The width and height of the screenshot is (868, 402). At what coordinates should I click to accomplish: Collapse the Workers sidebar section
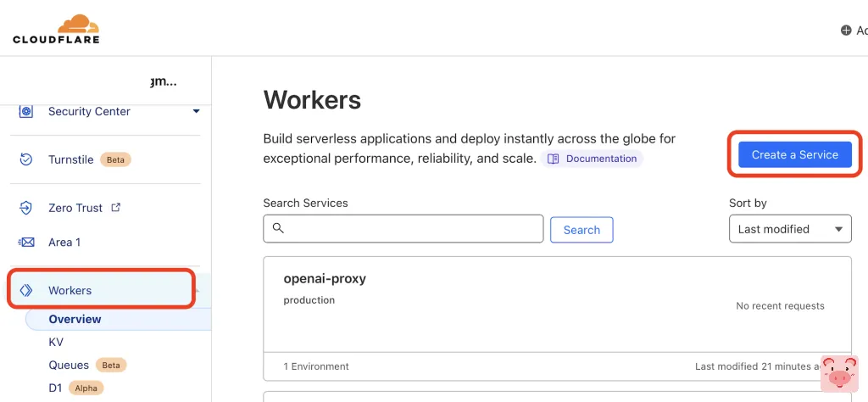pyautogui.click(x=197, y=290)
